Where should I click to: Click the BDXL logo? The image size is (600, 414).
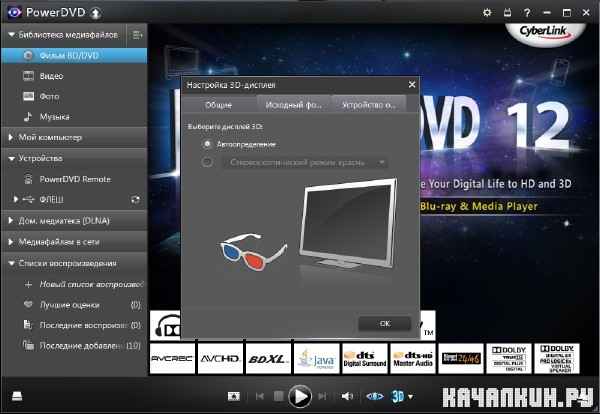268,359
